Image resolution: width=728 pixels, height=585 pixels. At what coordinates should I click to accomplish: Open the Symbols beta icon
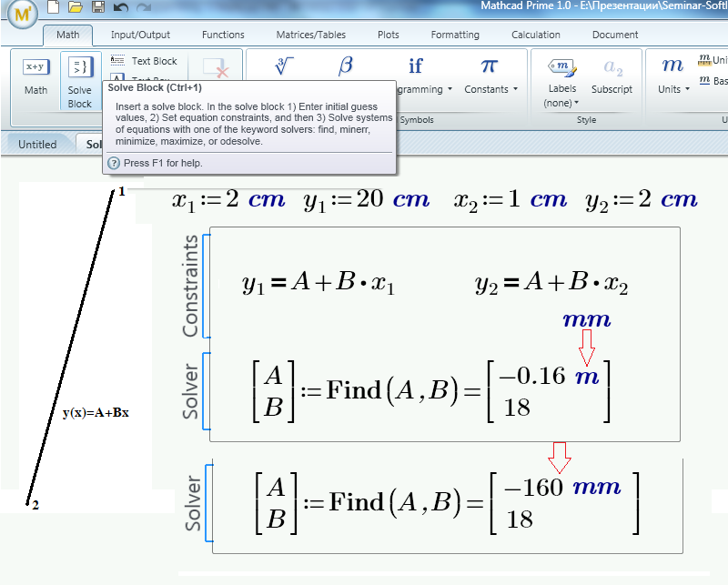tap(346, 66)
